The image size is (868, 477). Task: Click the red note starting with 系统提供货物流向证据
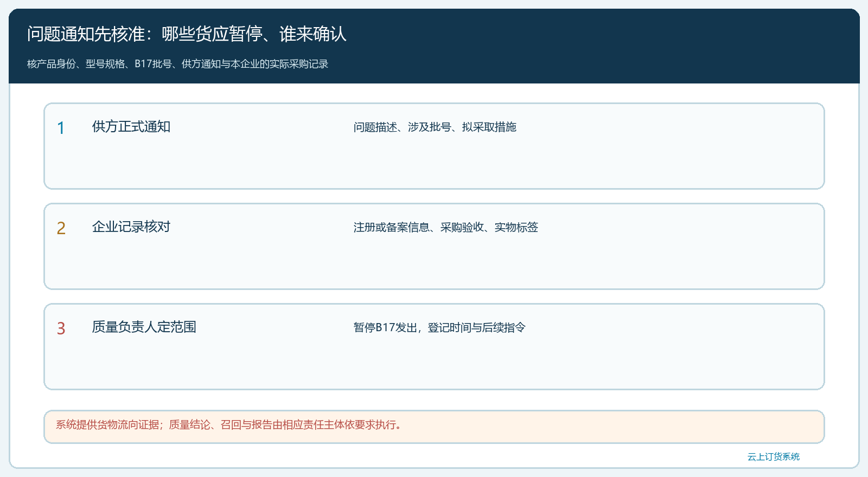(x=230, y=425)
